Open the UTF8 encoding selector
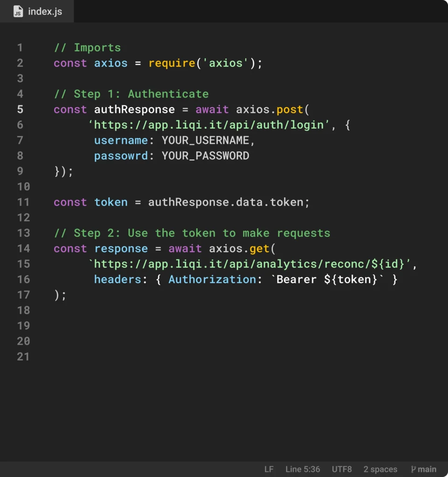The height and width of the screenshot is (477, 448). [x=342, y=469]
